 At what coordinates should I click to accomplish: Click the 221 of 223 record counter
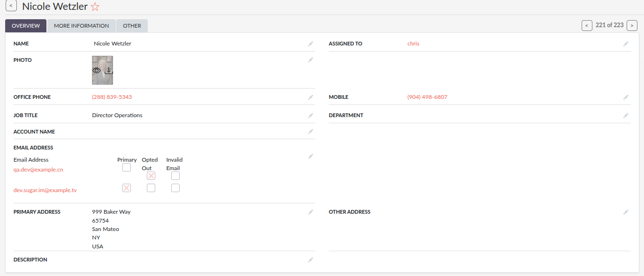click(x=609, y=25)
